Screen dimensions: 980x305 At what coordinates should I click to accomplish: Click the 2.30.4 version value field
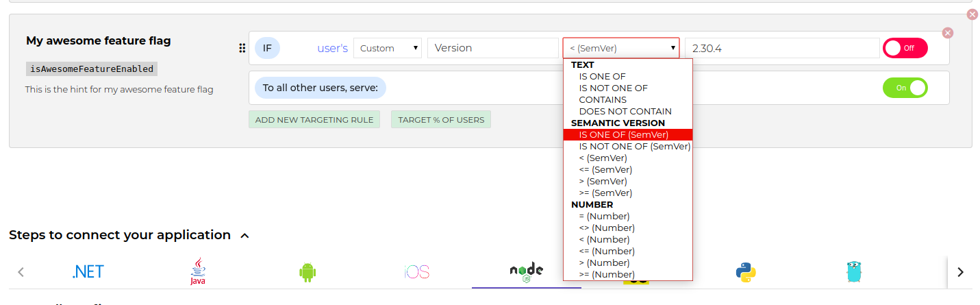[x=781, y=48]
